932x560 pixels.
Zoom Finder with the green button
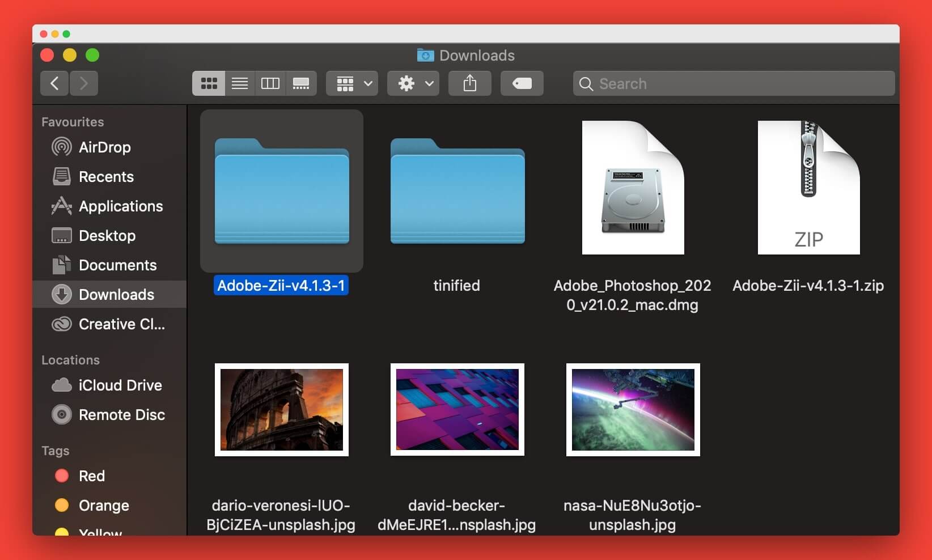click(92, 55)
